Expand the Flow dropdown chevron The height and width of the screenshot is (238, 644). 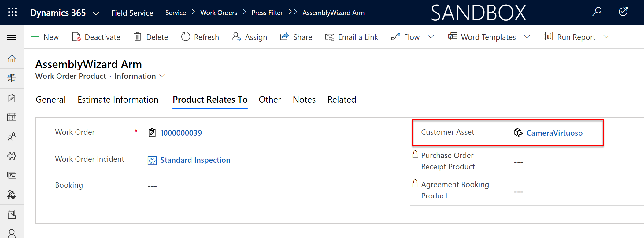click(x=431, y=37)
